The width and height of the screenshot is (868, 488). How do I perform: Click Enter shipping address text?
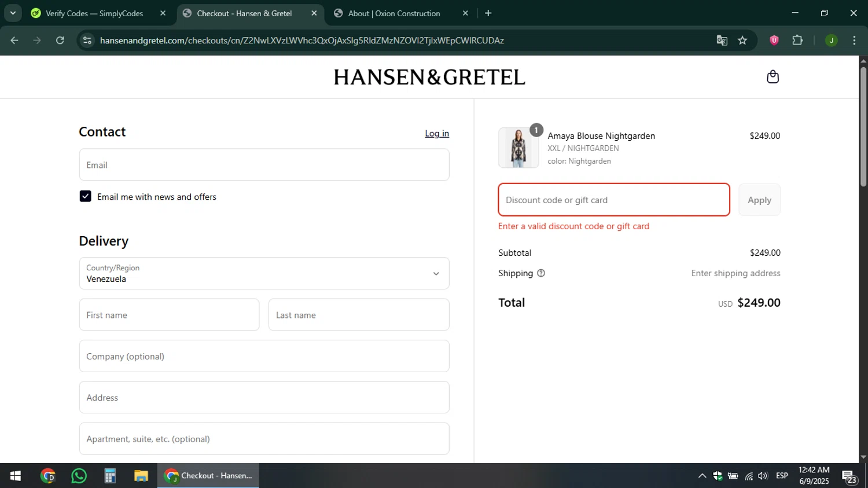tap(735, 273)
